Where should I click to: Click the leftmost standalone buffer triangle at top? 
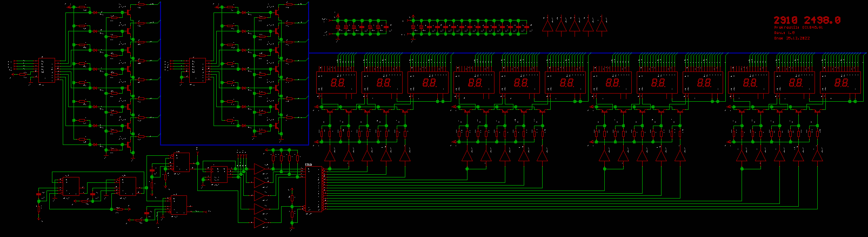pyautogui.click(x=547, y=25)
